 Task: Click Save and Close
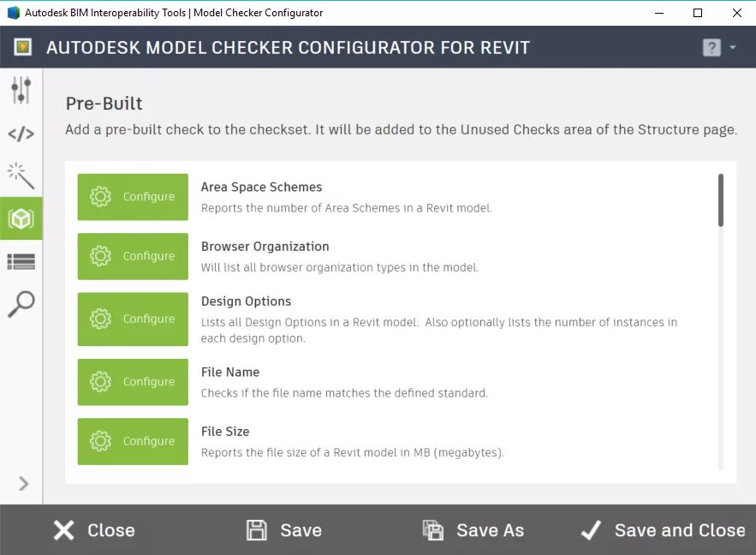663,530
